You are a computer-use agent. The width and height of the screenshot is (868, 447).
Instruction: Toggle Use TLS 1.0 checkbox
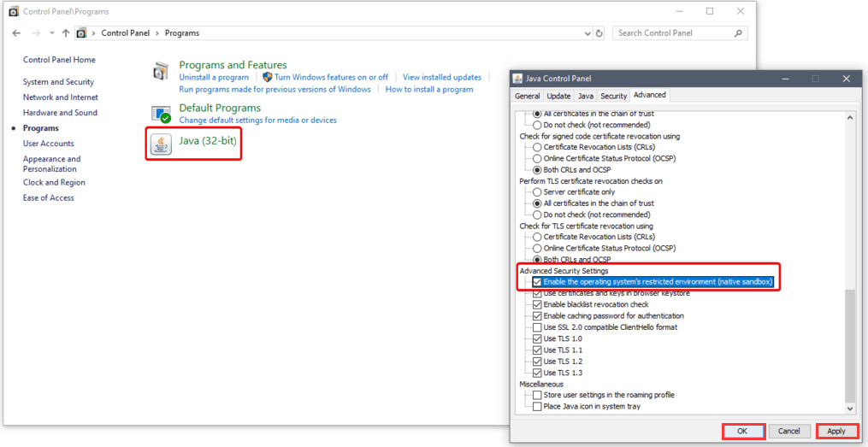(537, 338)
